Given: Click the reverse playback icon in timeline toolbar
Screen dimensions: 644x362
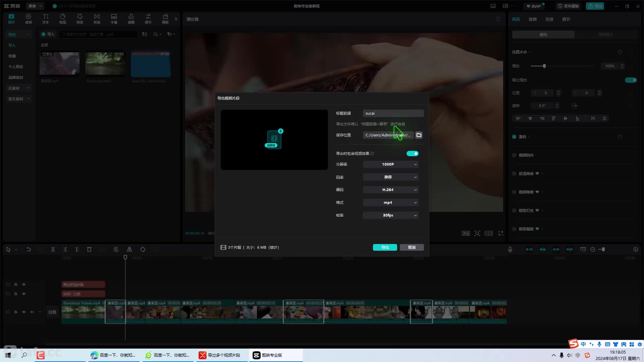Looking at the screenshot, I should [116, 249].
